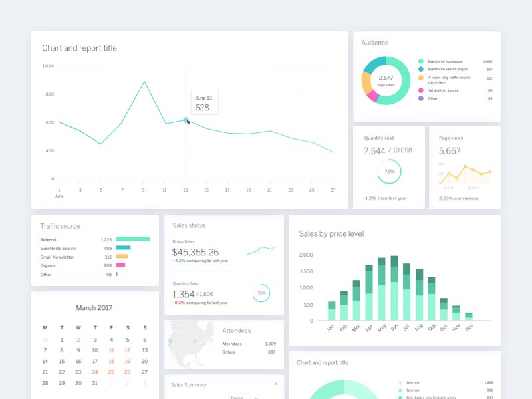Select the Referral bar in Traffic source
The height and width of the screenshot is (399, 532).
133,239
